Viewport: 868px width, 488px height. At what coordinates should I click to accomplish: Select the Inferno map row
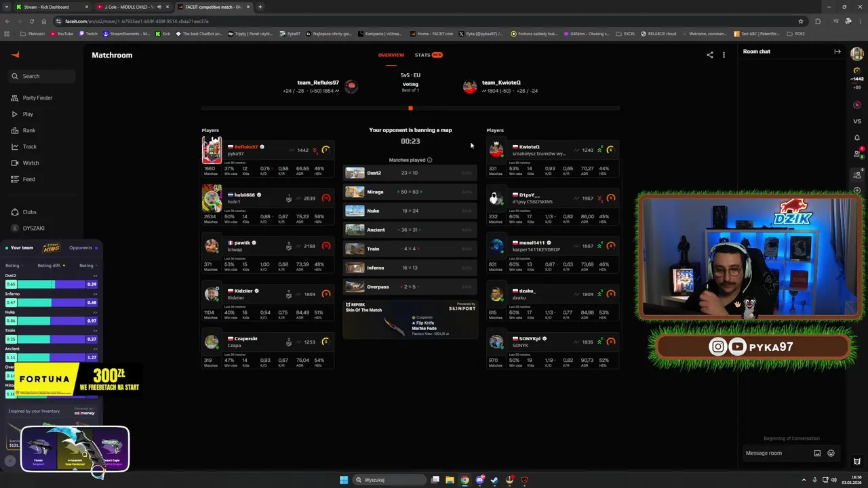[x=410, y=268]
